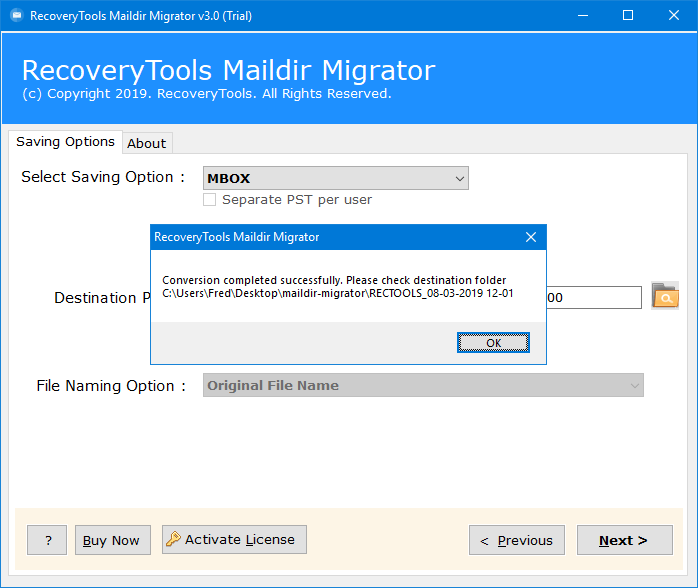The height and width of the screenshot is (588, 698).
Task: Click the dialog title bar text
Action: (x=236, y=237)
